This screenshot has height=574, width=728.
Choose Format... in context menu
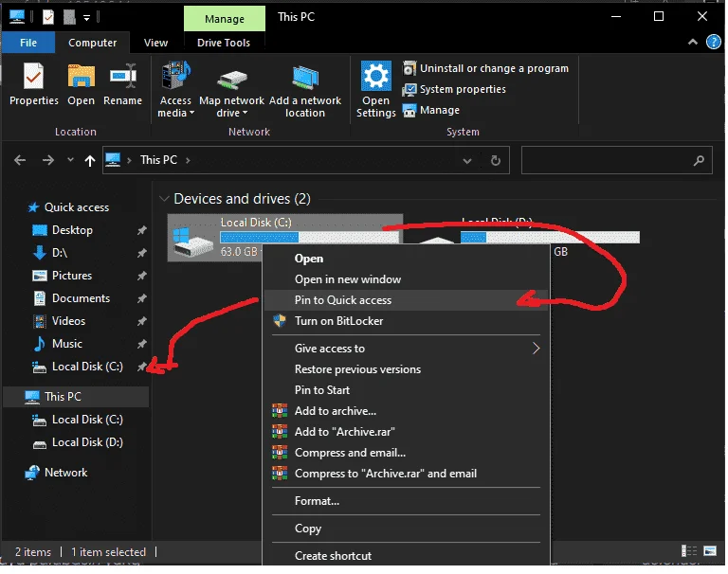click(x=406, y=501)
